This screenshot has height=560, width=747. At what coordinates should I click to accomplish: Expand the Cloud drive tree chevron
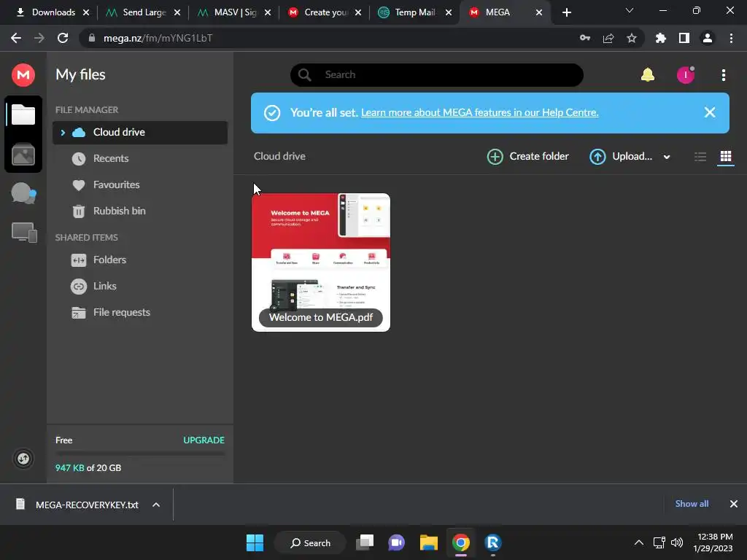pyautogui.click(x=63, y=133)
